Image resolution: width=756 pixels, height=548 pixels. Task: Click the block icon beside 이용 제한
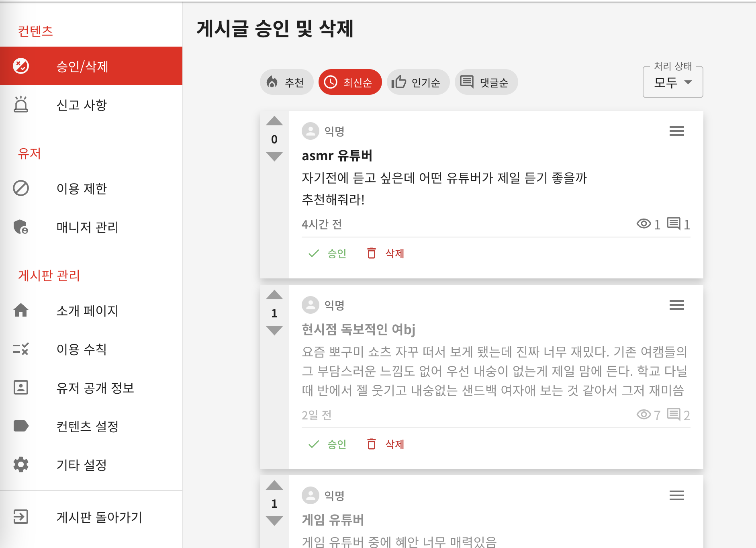point(21,188)
